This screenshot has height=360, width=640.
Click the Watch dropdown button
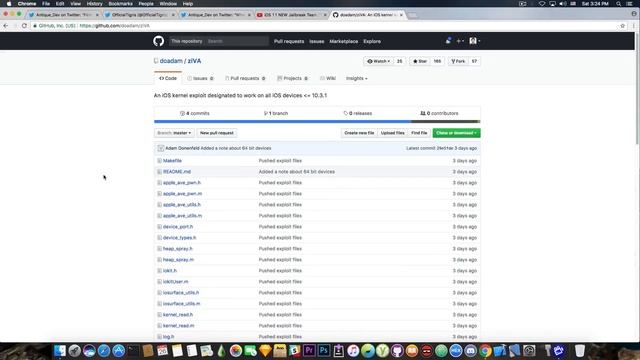click(x=378, y=61)
